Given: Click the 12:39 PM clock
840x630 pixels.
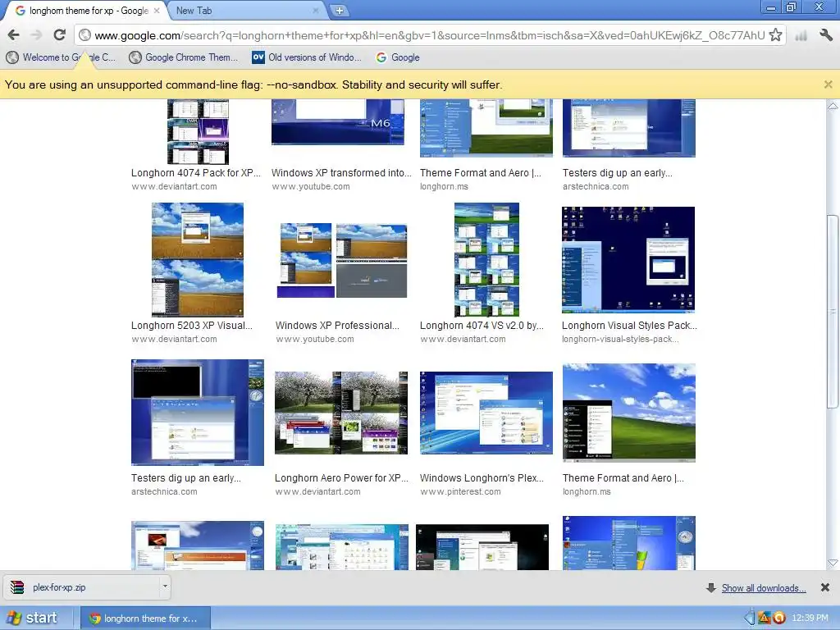Looking at the screenshot, I should click(x=810, y=619).
